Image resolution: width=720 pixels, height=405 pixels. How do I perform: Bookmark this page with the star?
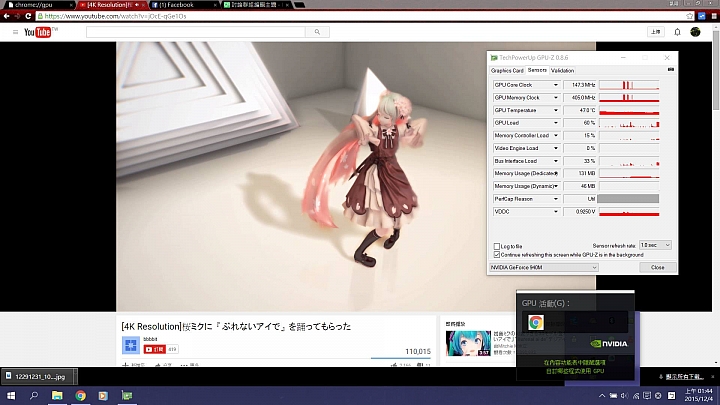(689, 16)
